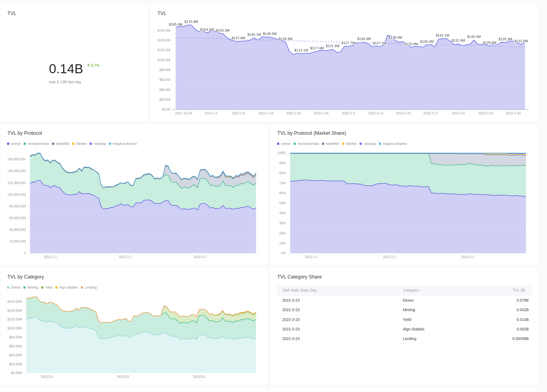Open the TVL Category Share card title
Viewport: 547px width, 392px height.
[x=299, y=277]
